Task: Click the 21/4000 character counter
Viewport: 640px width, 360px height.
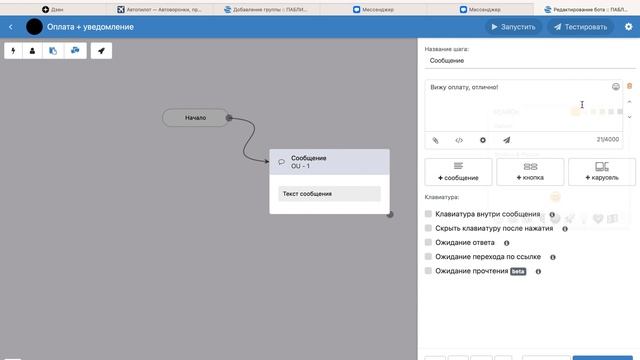Action: (608, 140)
